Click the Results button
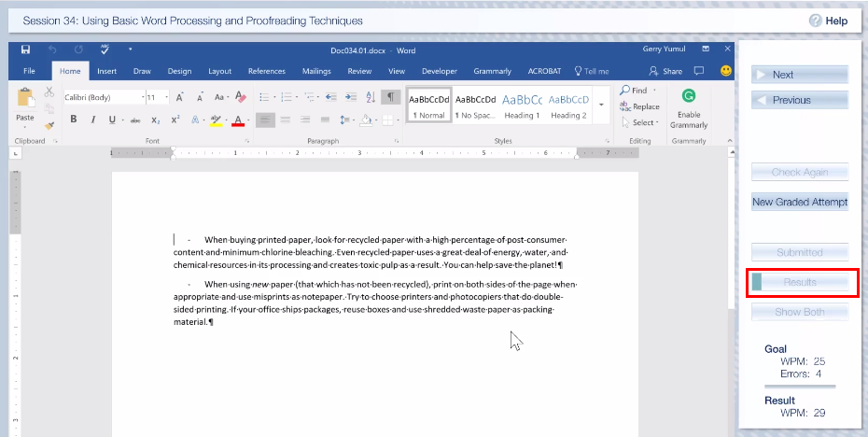 (800, 283)
